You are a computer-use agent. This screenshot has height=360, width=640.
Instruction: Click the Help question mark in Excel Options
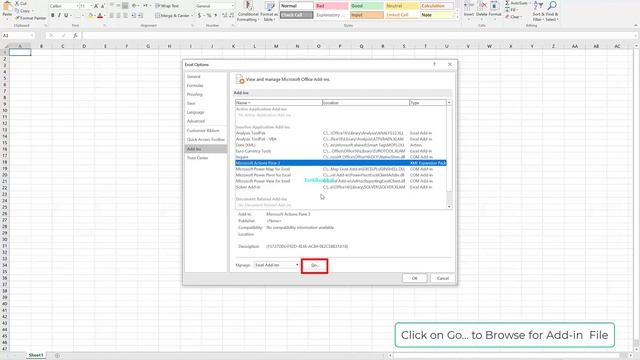click(434, 64)
